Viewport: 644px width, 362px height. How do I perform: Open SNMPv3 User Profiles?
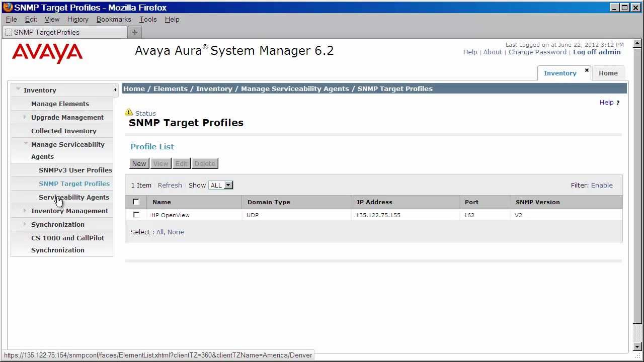(x=75, y=170)
